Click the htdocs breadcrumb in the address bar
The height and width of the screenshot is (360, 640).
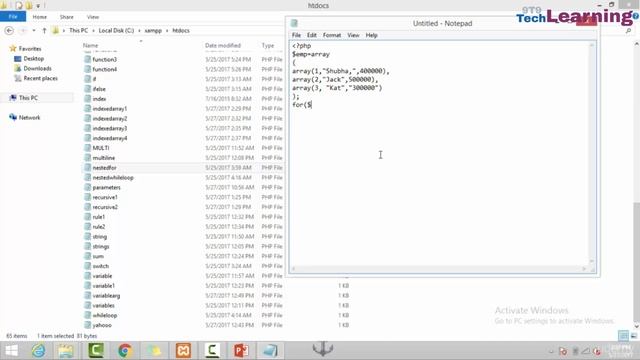click(x=181, y=31)
